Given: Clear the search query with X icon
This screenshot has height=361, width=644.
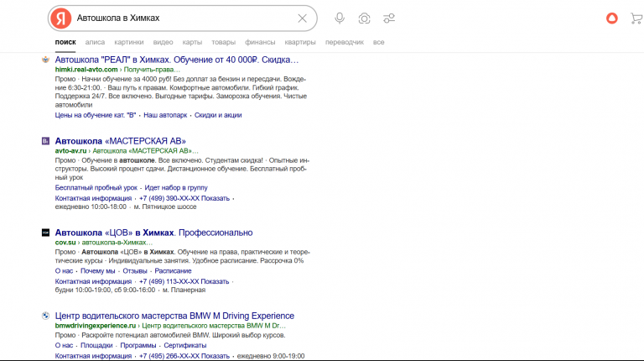Looking at the screenshot, I should point(302,18).
